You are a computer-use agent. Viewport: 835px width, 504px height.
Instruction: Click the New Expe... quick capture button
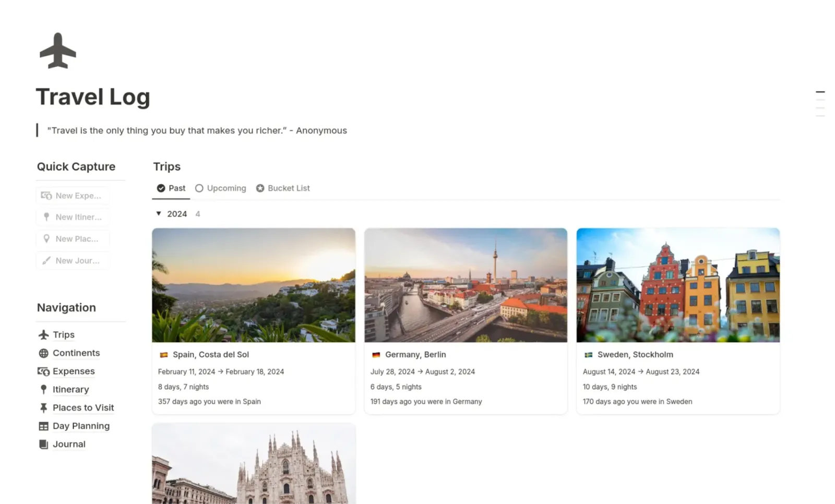(x=73, y=196)
